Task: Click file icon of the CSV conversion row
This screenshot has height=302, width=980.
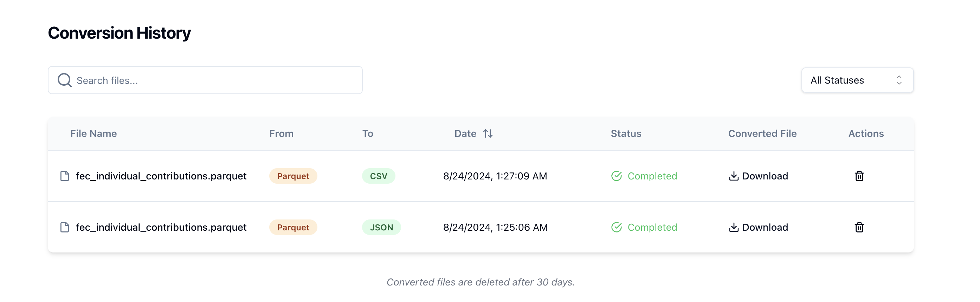Action: pos(65,176)
